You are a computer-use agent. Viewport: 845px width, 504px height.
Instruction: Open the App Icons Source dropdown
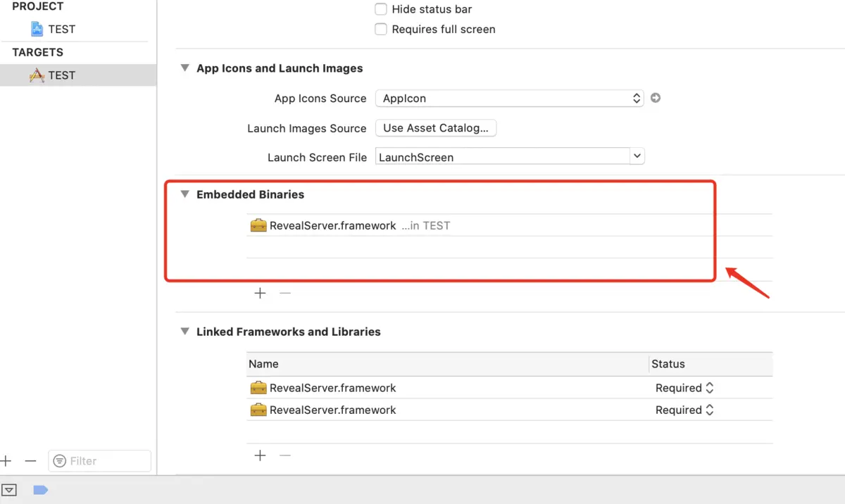point(510,98)
